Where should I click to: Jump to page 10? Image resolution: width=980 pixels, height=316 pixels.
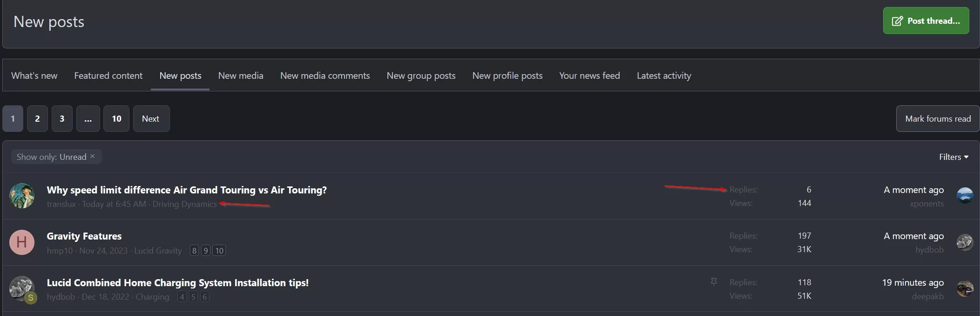coord(116,119)
